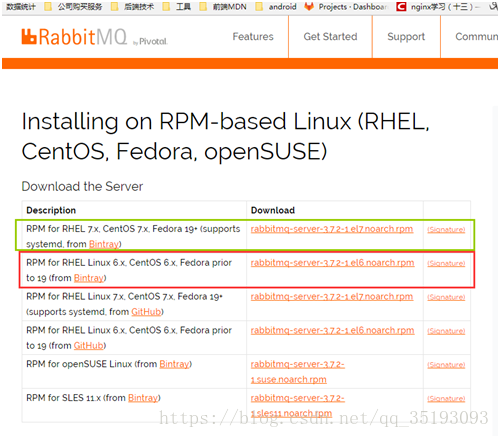This screenshot has width=500, height=438.
Task: Open the Community menu
Action: pos(477,36)
